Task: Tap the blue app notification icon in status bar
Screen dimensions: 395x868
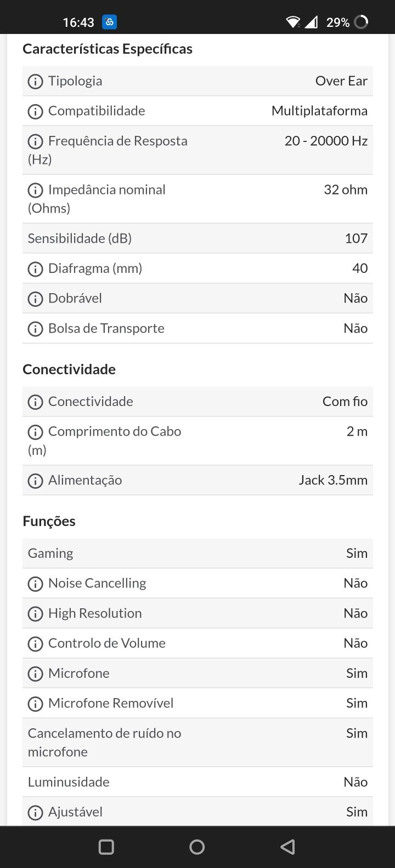Action: pos(109,22)
